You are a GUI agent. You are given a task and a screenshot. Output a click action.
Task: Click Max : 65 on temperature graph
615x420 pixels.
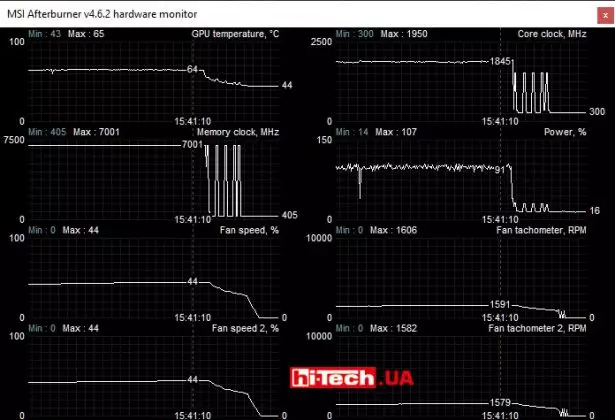pyautogui.click(x=86, y=34)
